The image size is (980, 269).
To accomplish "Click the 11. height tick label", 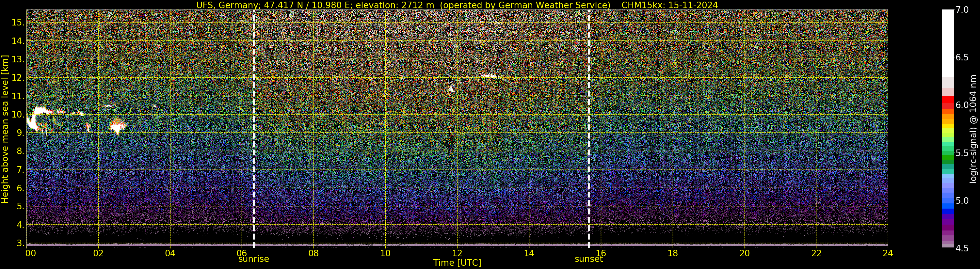I will coord(18,96).
